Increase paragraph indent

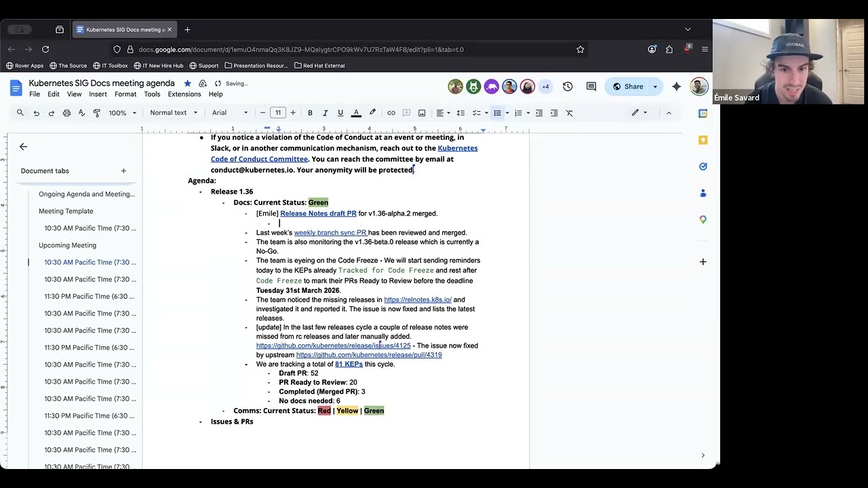[554, 113]
